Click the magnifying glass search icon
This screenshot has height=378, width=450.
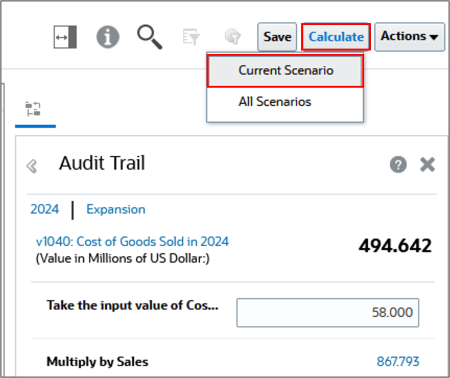click(150, 37)
